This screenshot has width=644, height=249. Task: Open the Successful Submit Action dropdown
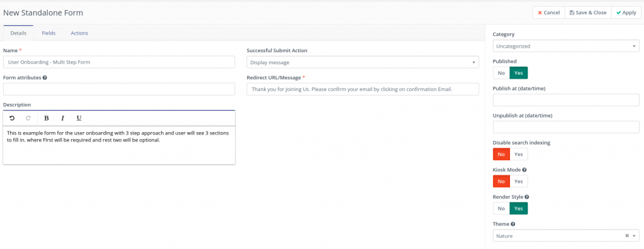[363, 62]
